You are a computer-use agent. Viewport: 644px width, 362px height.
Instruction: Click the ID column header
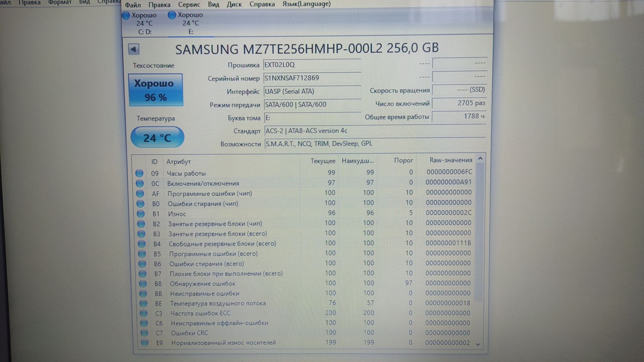[x=155, y=162]
